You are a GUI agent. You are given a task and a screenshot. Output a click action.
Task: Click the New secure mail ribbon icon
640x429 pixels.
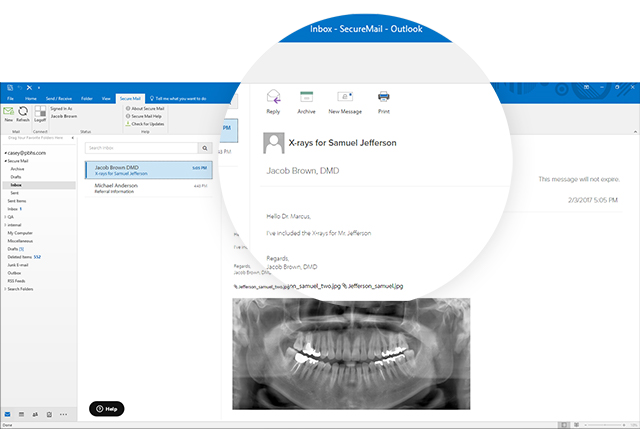9,111
